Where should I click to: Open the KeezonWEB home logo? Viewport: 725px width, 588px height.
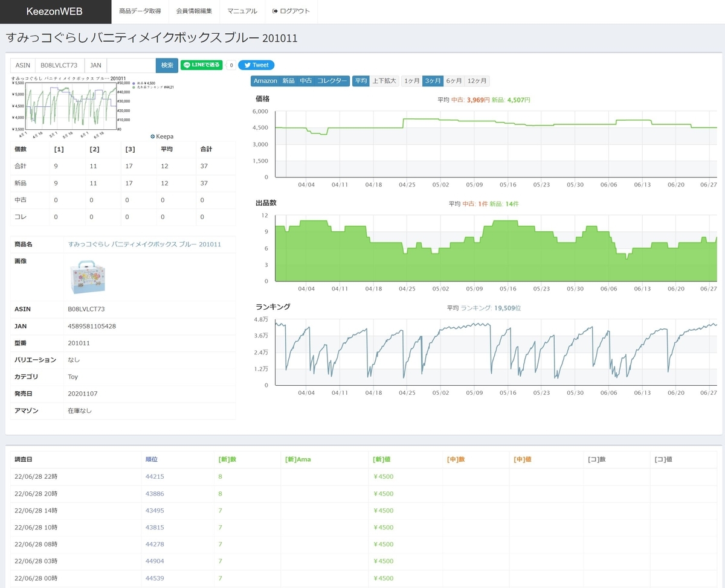pos(54,11)
